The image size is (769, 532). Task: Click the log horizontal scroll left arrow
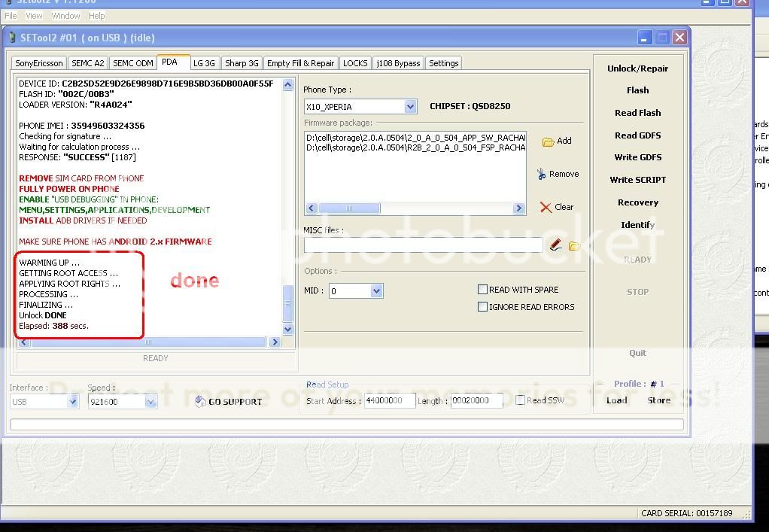point(24,342)
